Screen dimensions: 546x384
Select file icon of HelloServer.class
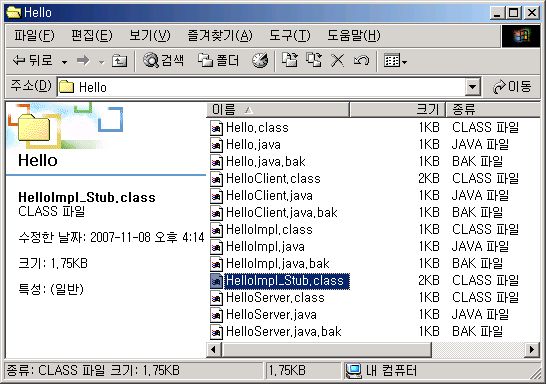pyautogui.click(x=216, y=298)
